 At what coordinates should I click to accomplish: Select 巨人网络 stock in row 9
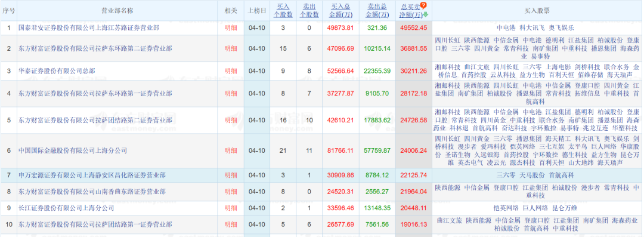pos(535,208)
